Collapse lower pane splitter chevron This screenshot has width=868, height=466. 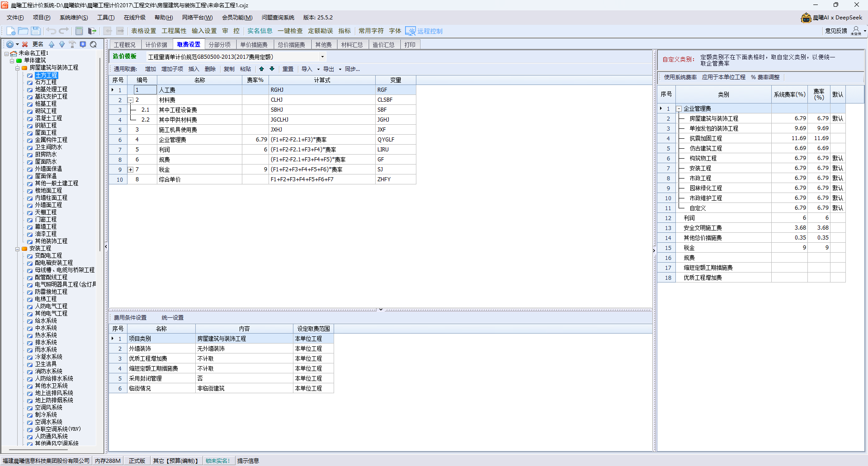[381, 310]
